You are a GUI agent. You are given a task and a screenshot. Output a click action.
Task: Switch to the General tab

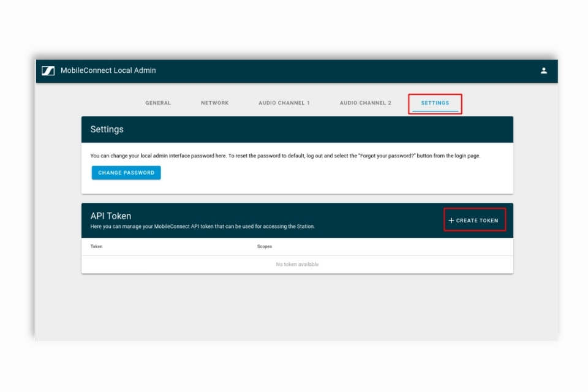point(158,103)
